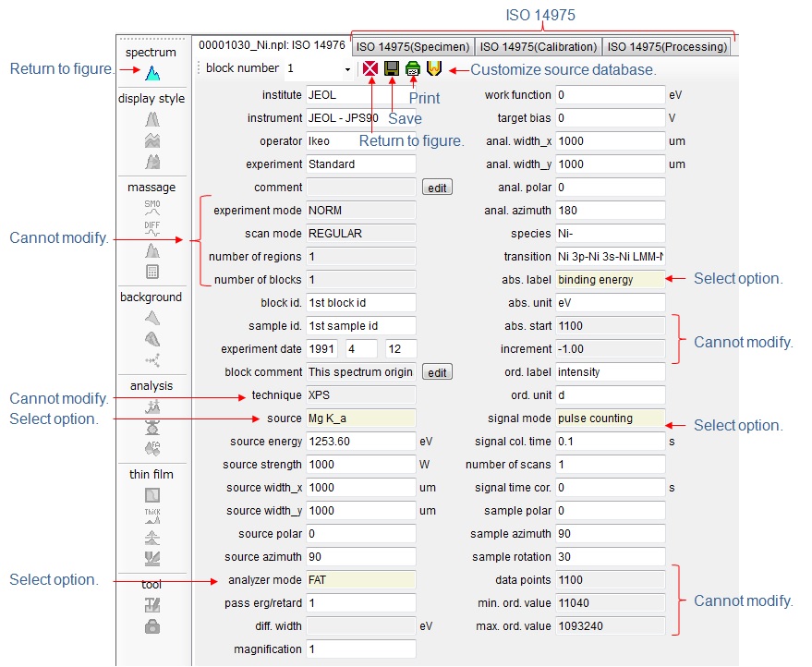This screenshot has width=812, height=667.
Task: Click the experiment date year field 1991
Action: click(322, 349)
